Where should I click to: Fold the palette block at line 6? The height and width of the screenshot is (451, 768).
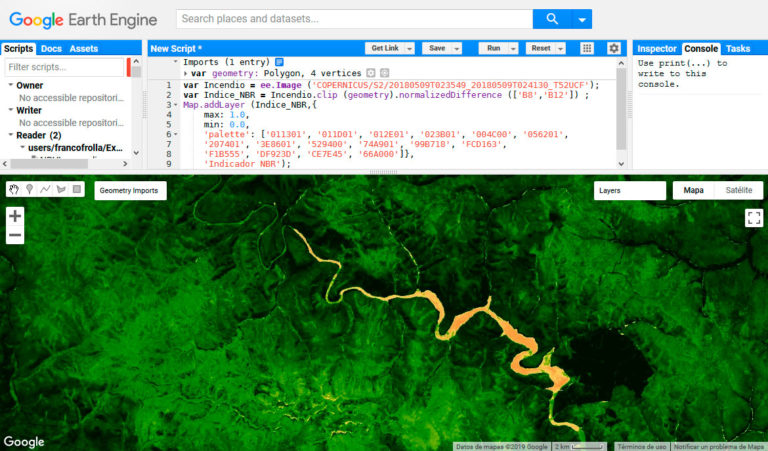pyautogui.click(x=176, y=134)
